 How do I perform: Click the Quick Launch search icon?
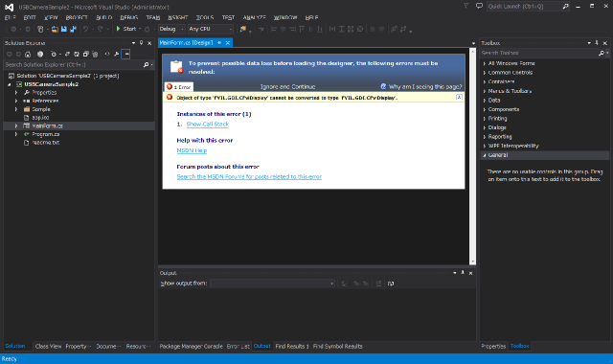tap(565, 7)
